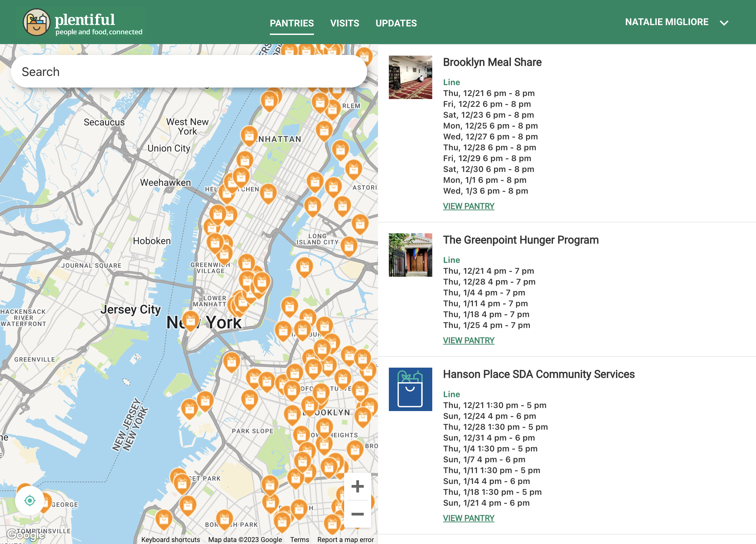Select The Greenpoint Hunger Program title

coord(521,240)
